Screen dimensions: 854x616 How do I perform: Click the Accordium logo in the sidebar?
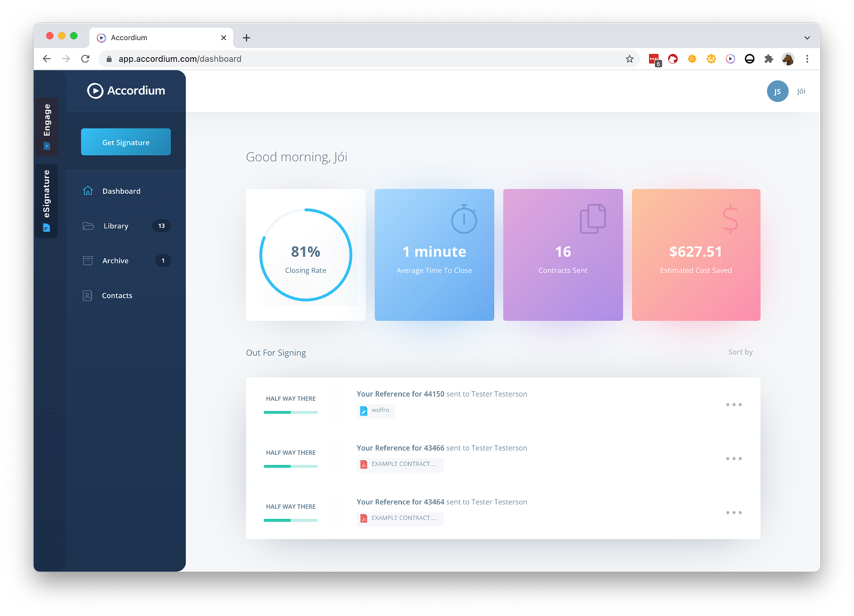(x=126, y=91)
